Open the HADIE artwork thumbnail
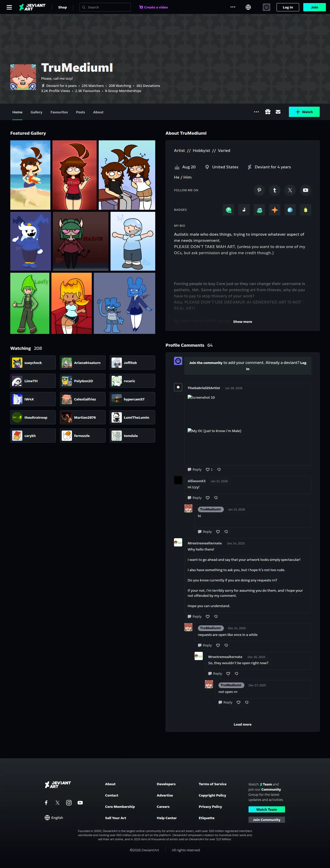This screenshot has width=330, height=868. (x=81, y=241)
